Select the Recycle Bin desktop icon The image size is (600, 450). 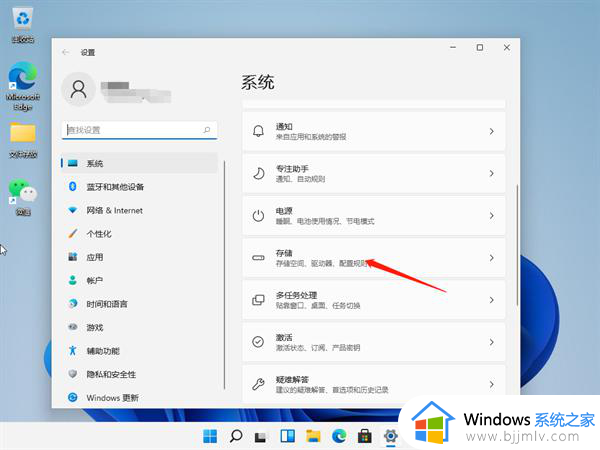23,25
